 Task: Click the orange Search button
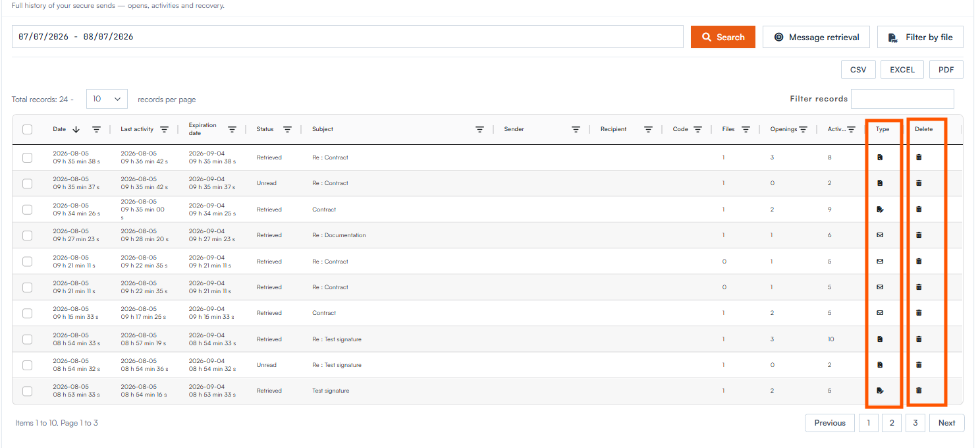(x=723, y=37)
